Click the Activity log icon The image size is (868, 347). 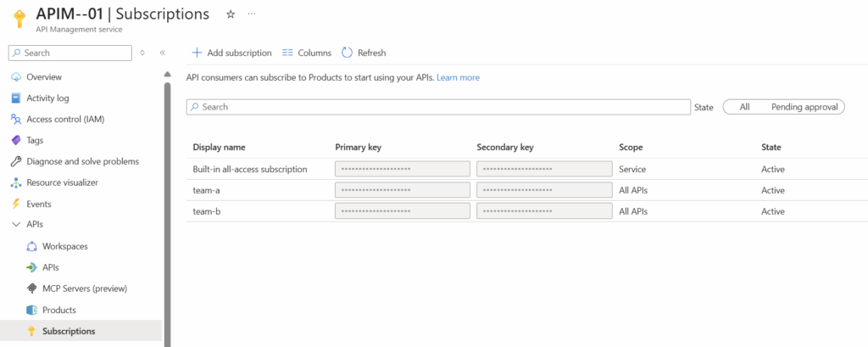coord(15,98)
